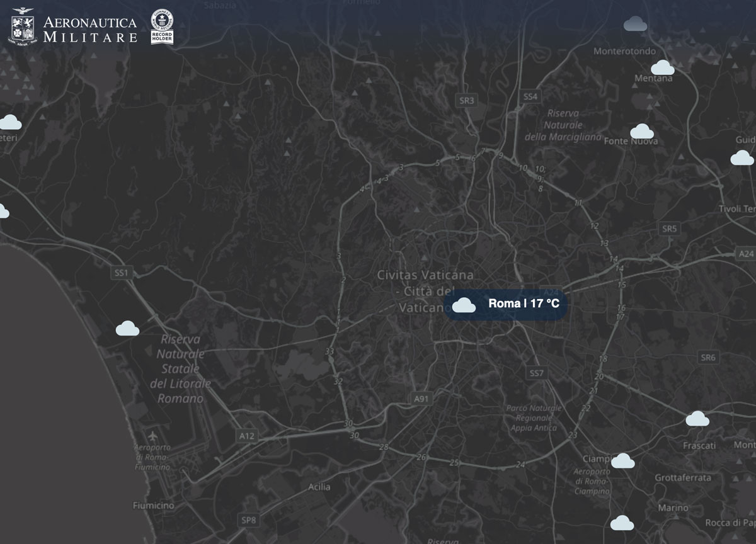756x544 pixels.
Task: Click the SS1 road shield
Action: click(x=121, y=273)
